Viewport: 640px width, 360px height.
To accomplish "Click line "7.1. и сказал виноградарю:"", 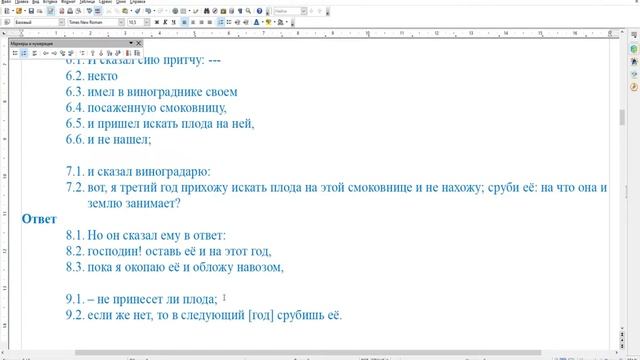I will 138,171.
